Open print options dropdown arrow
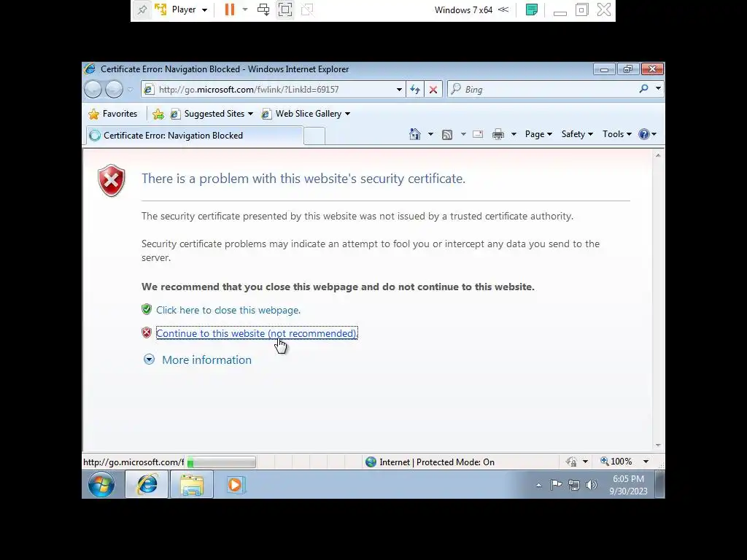Viewport: 747px width, 560px height. coord(514,134)
